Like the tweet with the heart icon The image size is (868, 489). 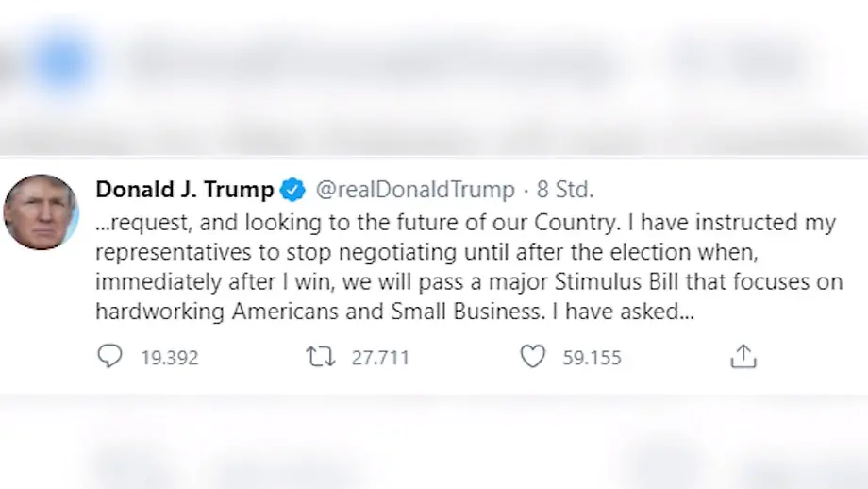coord(533,357)
